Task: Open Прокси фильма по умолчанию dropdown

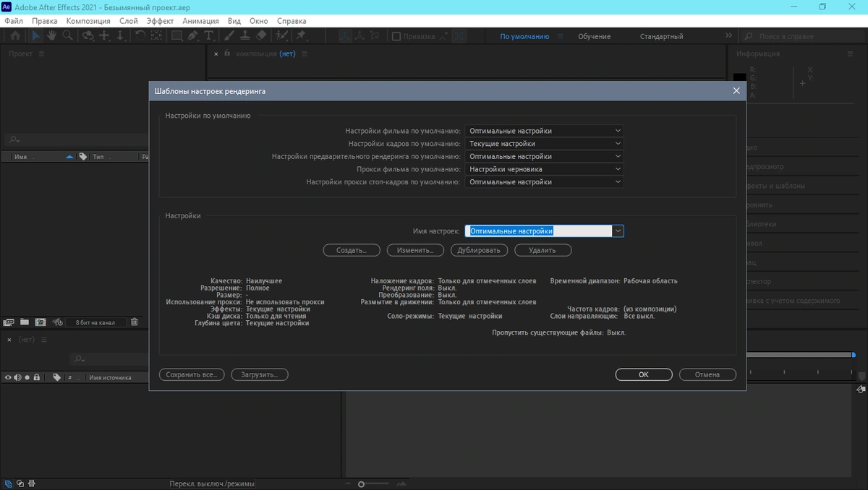Action: 544,169
